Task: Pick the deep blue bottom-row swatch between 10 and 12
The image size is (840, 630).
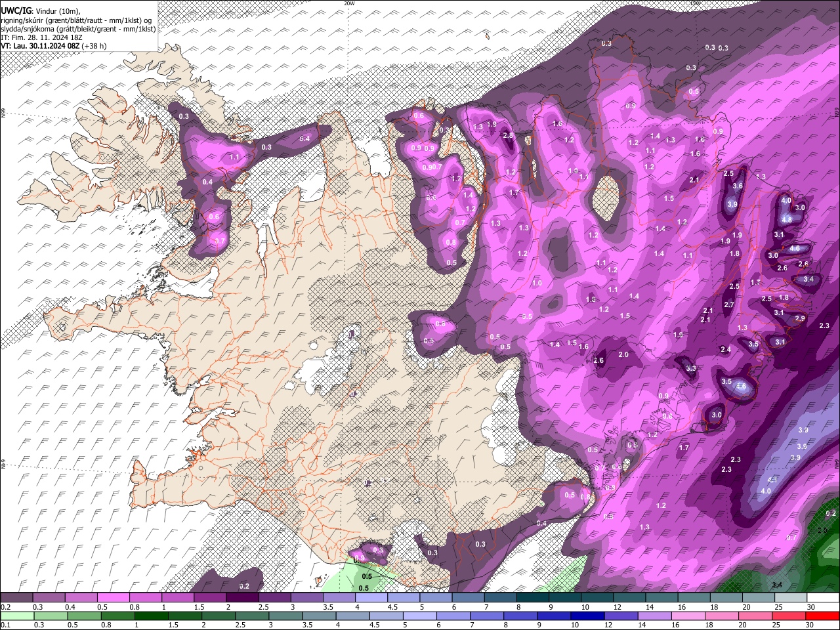Action: coord(588,616)
